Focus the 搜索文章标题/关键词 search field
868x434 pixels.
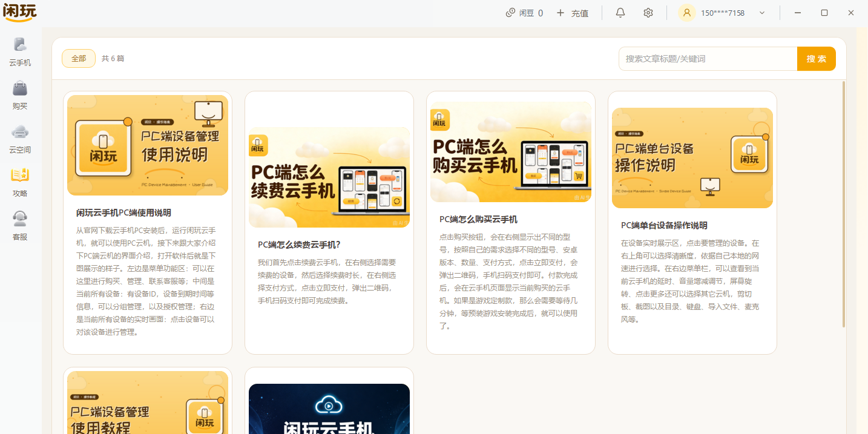pyautogui.click(x=708, y=59)
